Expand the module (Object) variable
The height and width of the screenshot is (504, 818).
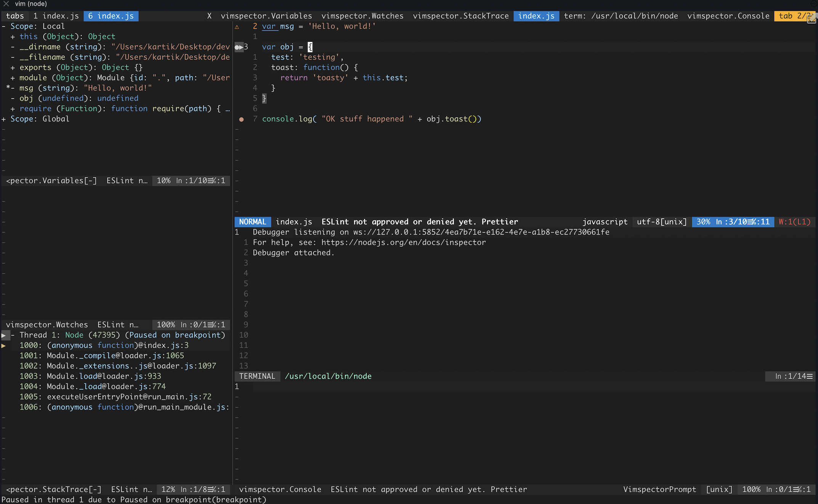(13, 78)
